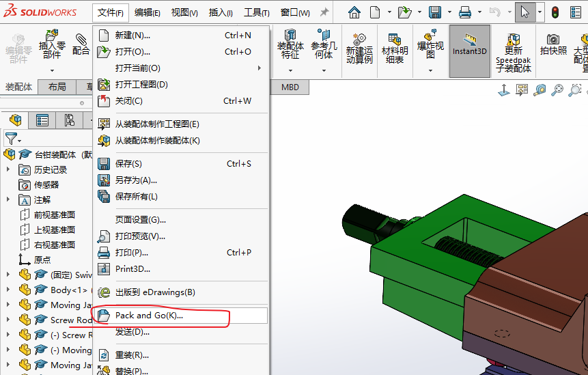
Task: Expand the Body<1> component node
Action: 8,290
